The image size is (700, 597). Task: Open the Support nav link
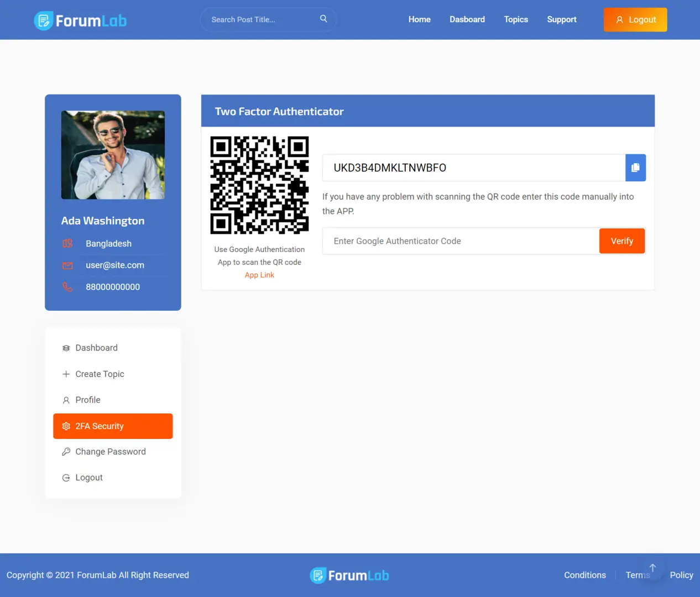pos(562,19)
